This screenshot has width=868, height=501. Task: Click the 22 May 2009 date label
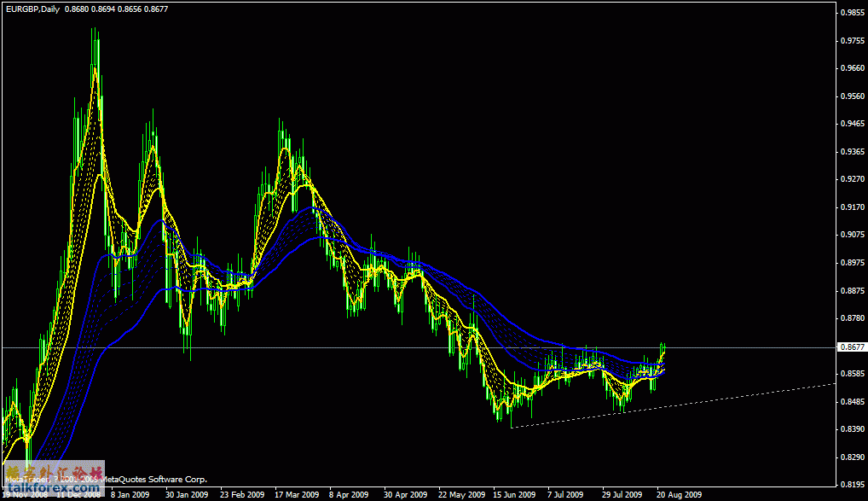pos(461,494)
